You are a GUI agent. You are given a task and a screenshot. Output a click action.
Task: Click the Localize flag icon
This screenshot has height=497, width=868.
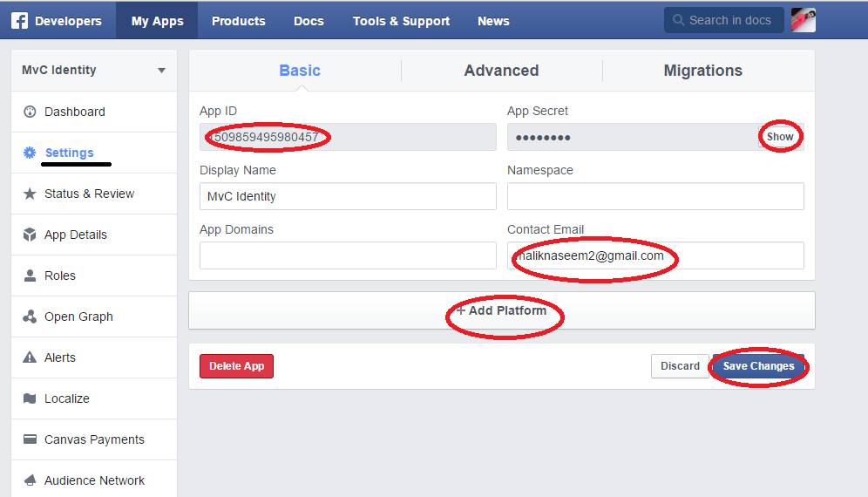pos(30,398)
